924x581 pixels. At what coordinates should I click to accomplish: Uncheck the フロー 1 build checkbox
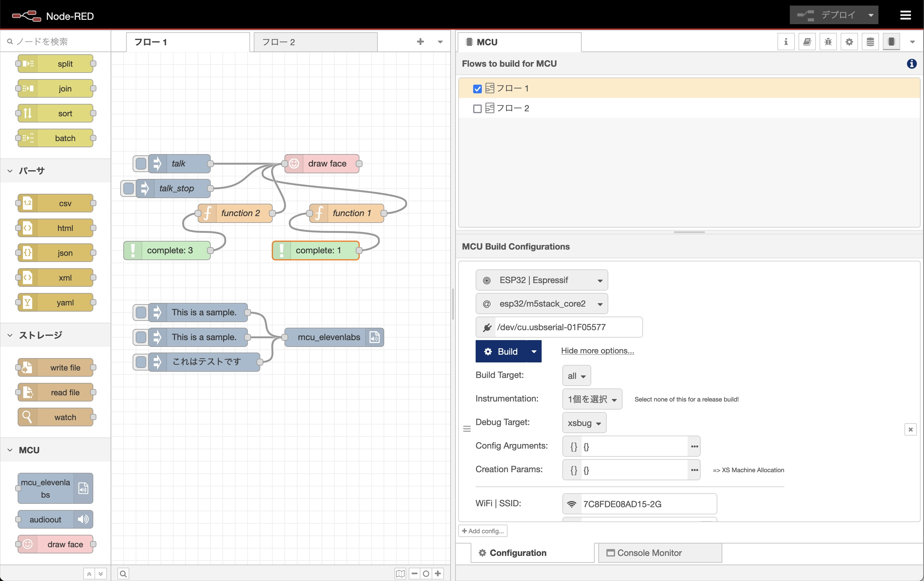(477, 89)
